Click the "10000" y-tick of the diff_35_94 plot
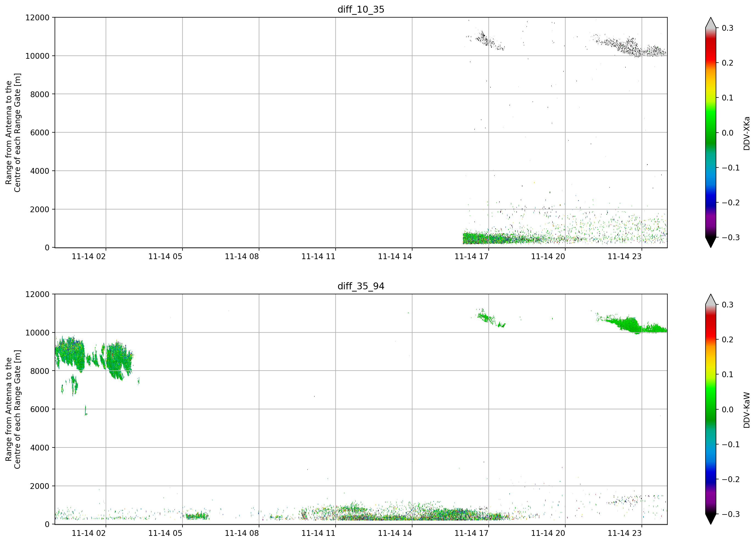 click(x=37, y=333)
